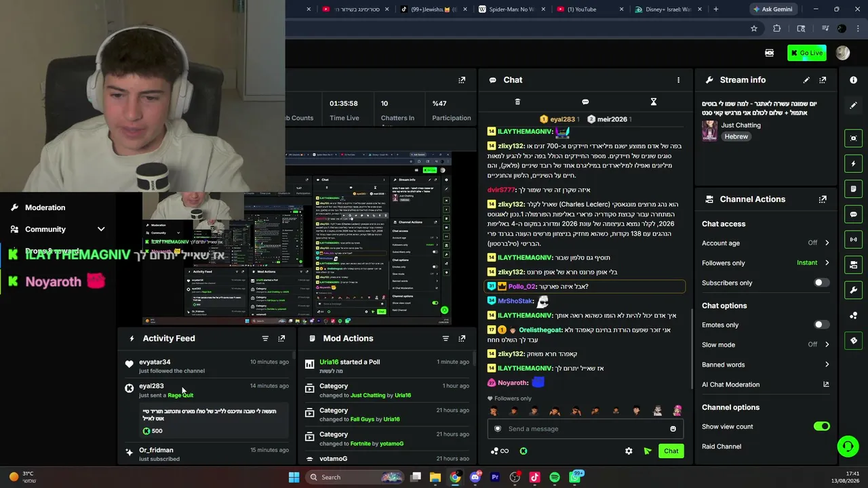Image resolution: width=868 pixels, height=488 pixels.
Task: Open the Chat panel three-dot menu
Action: [x=678, y=80]
